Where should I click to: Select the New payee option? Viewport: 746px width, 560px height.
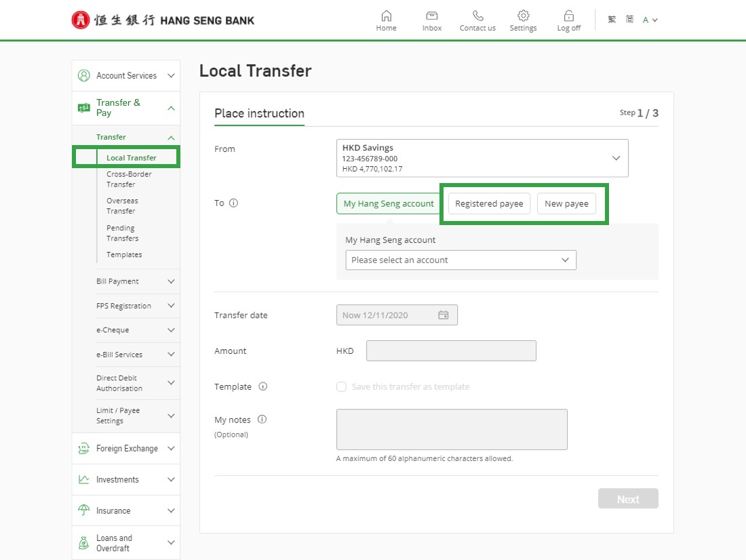566,203
